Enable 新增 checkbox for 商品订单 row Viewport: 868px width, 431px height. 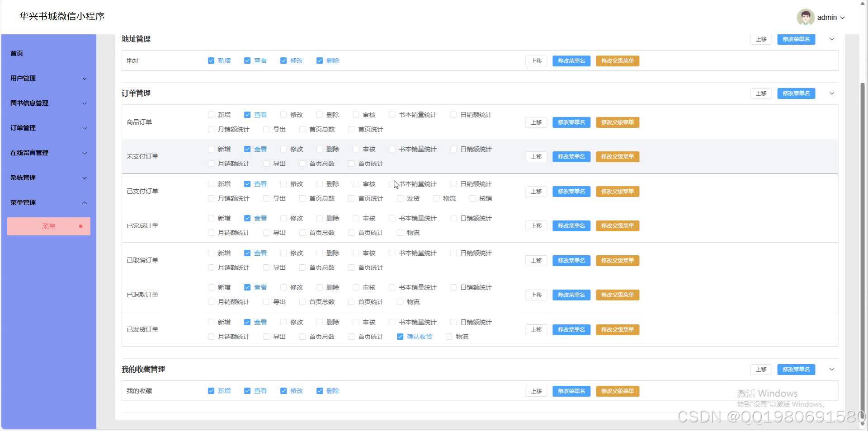(x=211, y=115)
